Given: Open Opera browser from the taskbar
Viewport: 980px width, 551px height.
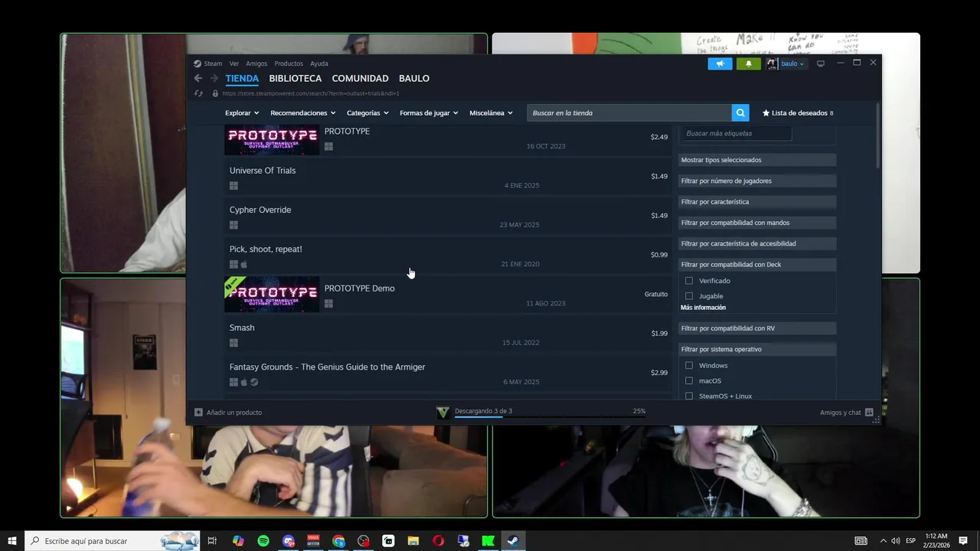Looking at the screenshot, I should coord(438,541).
